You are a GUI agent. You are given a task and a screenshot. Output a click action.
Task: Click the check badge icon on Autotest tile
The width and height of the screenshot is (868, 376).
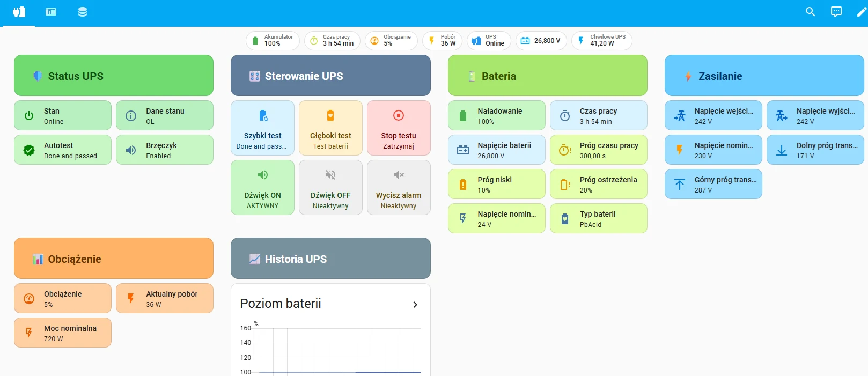(x=29, y=150)
